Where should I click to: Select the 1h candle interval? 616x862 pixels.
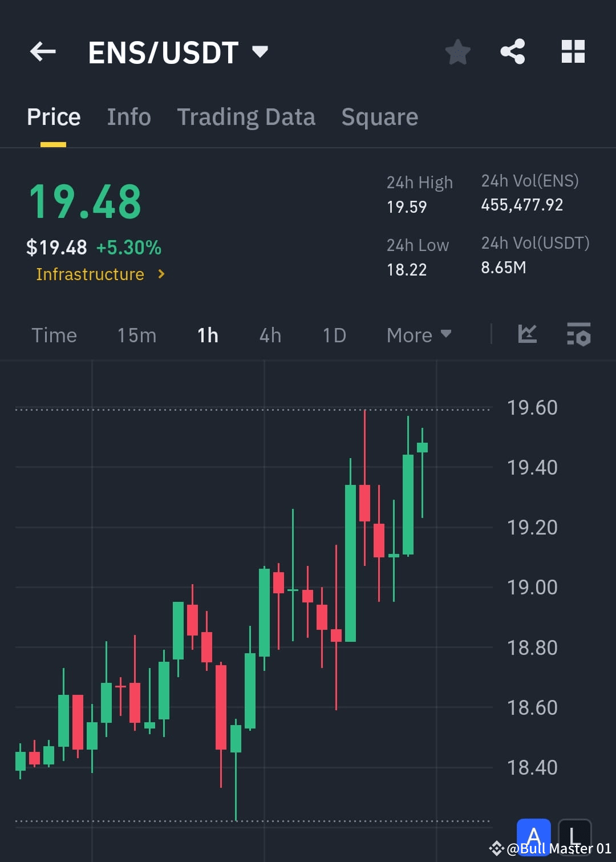pos(207,335)
